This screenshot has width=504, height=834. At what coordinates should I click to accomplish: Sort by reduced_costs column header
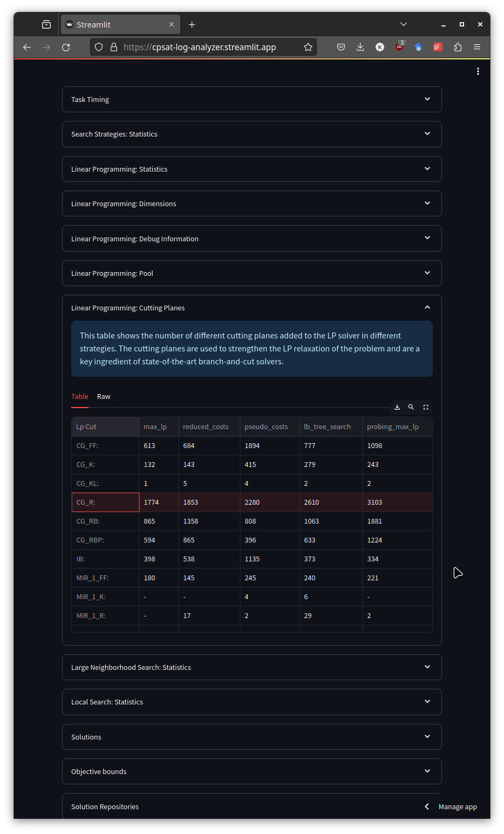pyautogui.click(x=209, y=426)
